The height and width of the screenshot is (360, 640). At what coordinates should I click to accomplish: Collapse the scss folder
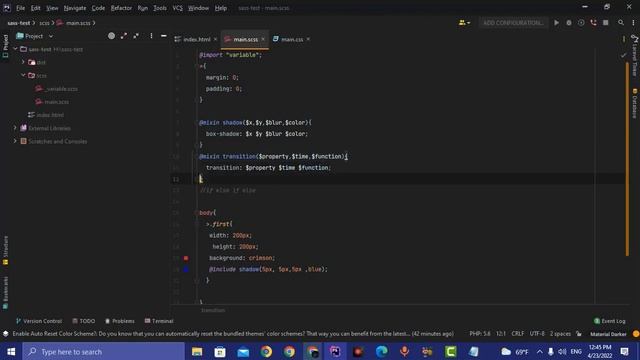click(x=23, y=75)
